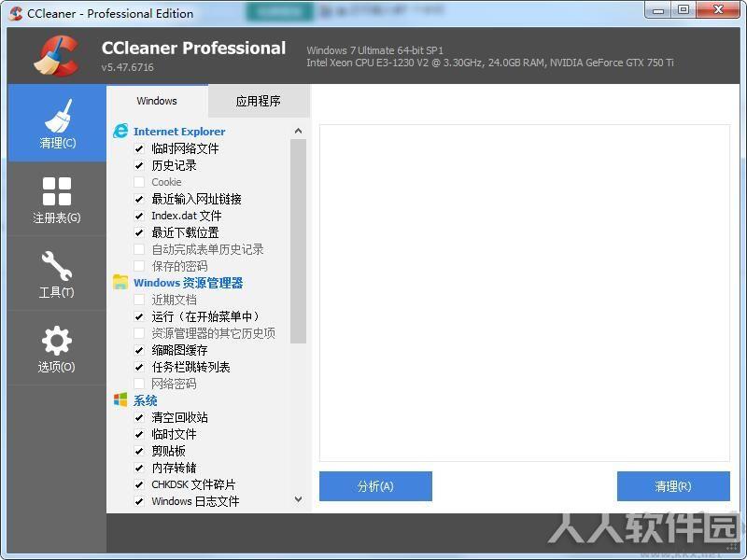Toggle 最近下载位置 checkbox
The width and height of the screenshot is (747, 560).
coord(139,232)
